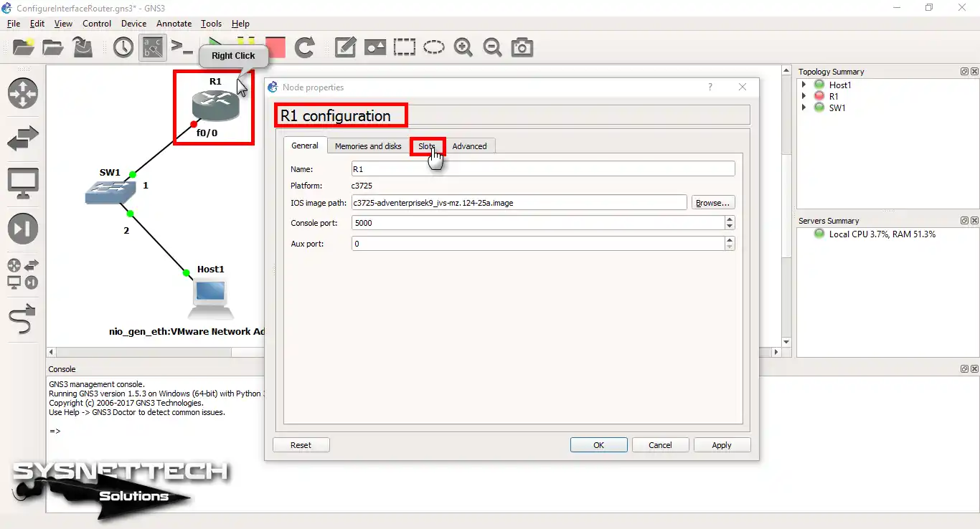Image resolution: width=980 pixels, height=529 pixels.
Task: Select the insert picture tool
Action: 375,48
